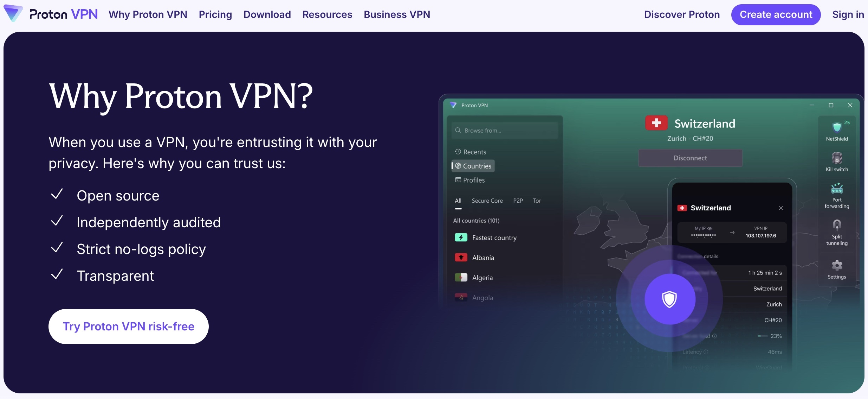
Task: Switch to the All tab
Action: click(x=458, y=201)
